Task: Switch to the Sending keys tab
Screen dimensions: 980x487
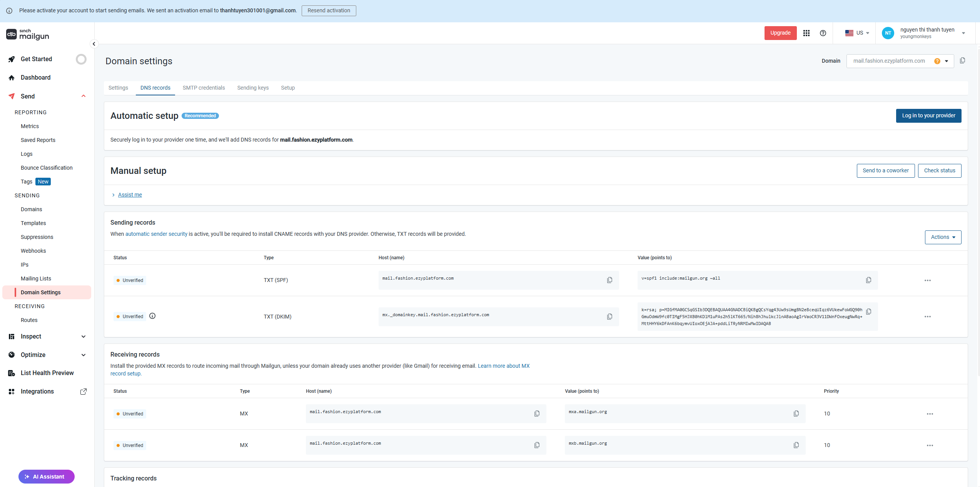Action: [x=253, y=88]
